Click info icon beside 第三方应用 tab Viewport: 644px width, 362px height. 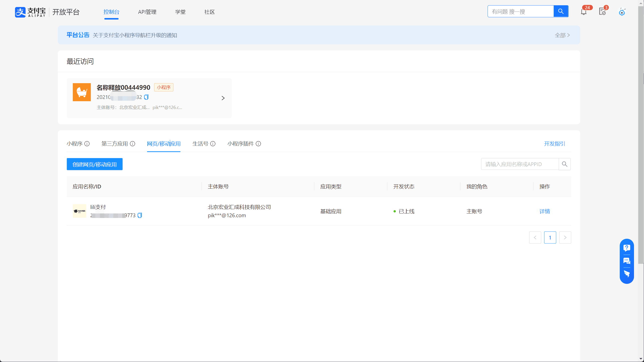[x=133, y=144]
